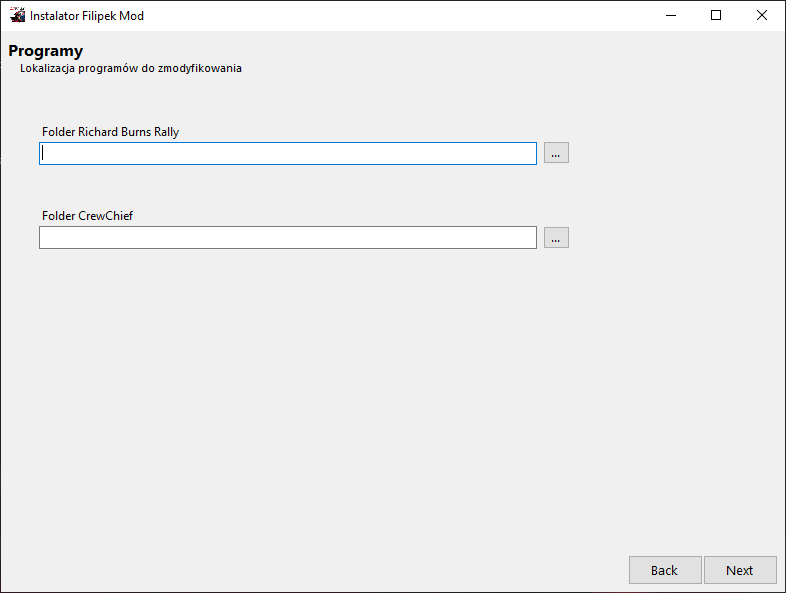Screen dimensions: 786x593
Task: Go to the next installer step
Action: pyautogui.click(x=739, y=570)
